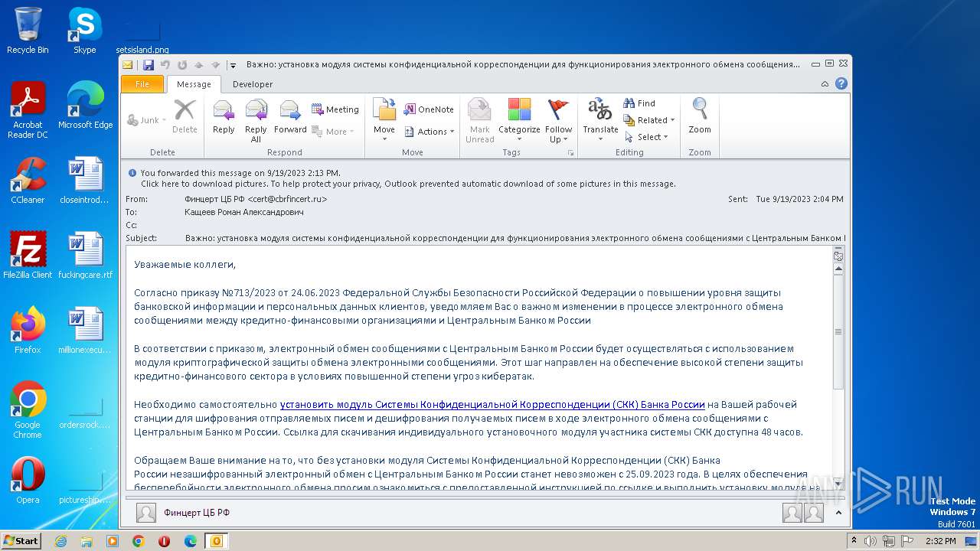Show hidden system tray icons
980x551 pixels.
click(854, 541)
